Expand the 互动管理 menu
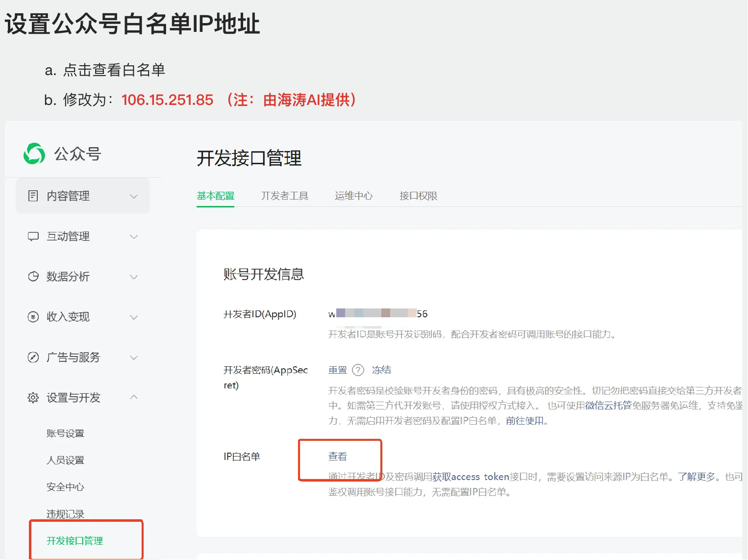Viewport: 748px width, 560px height. (x=133, y=236)
